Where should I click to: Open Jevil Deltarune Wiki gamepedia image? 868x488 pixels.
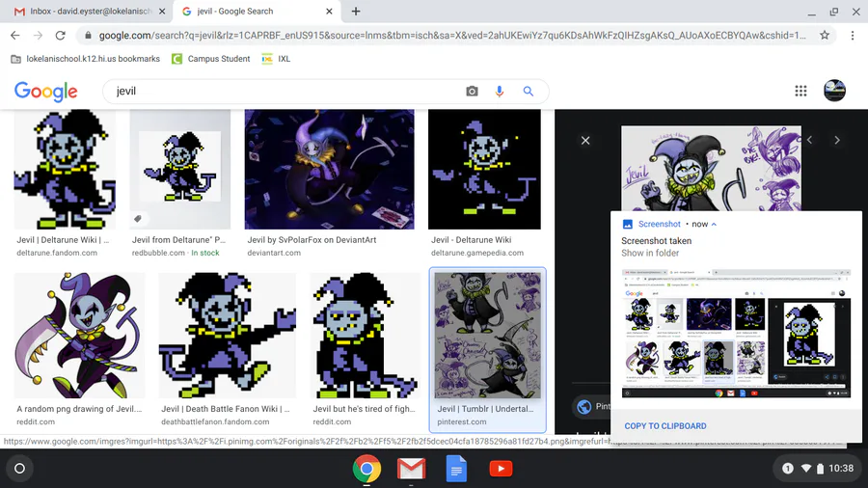tap(484, 170)
